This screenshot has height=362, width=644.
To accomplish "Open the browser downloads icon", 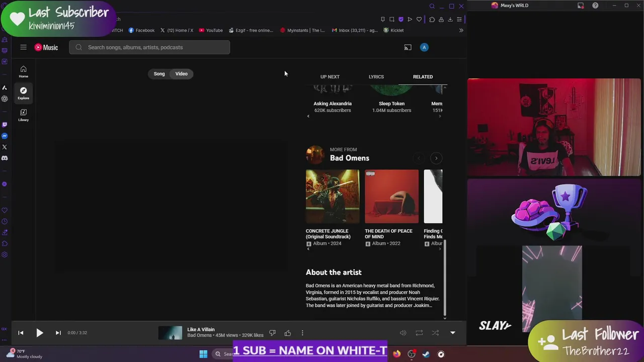I will (x=450, y=20).
